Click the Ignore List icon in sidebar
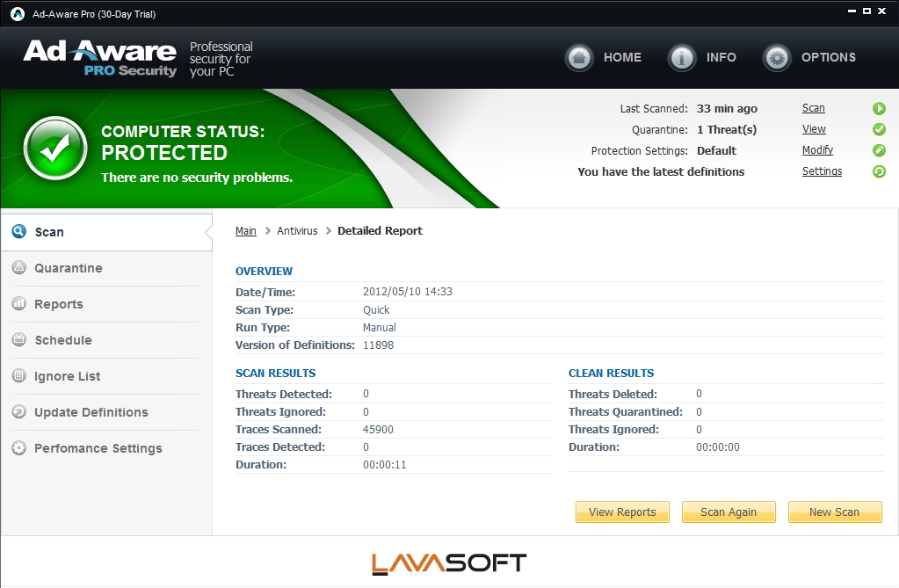Image resolution: width=899 pixels, height=588 pixels. (19, 376)
